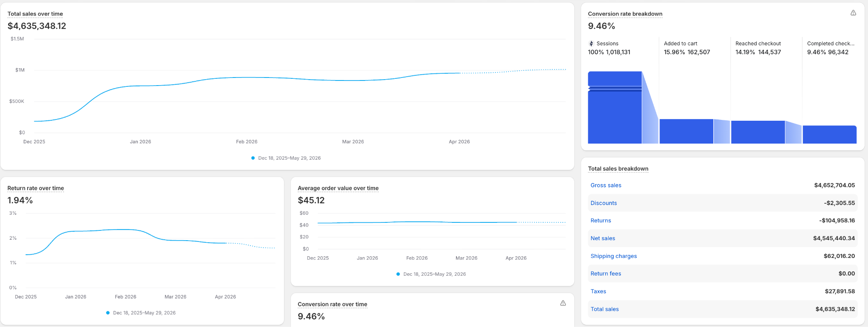Click Total sales amount in breakdown table
868x327 pixels.
[x=835, y=309]
